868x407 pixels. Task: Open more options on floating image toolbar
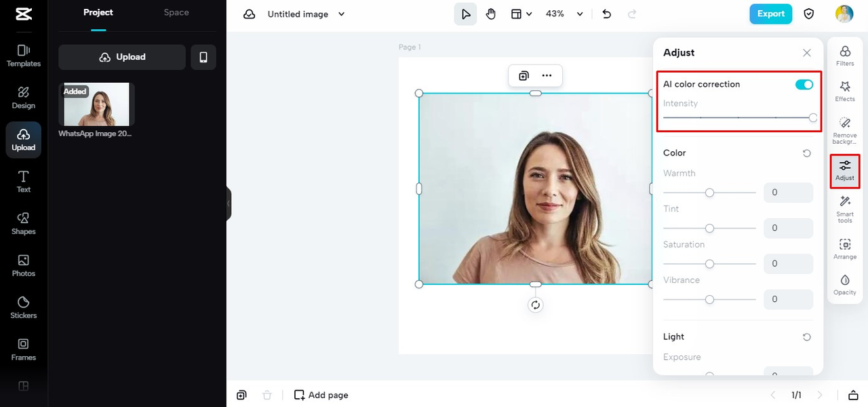coord(547,76)
